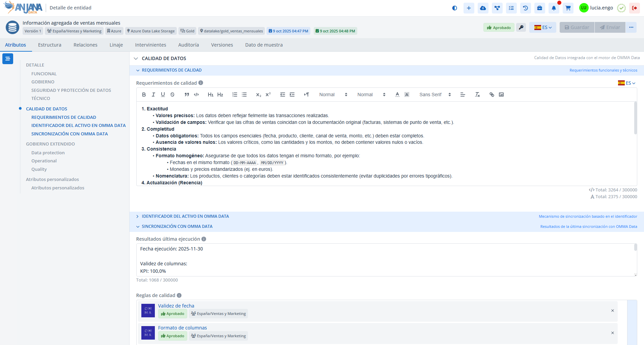
Task: Click the key permissions icon
Action: point(521,27)
